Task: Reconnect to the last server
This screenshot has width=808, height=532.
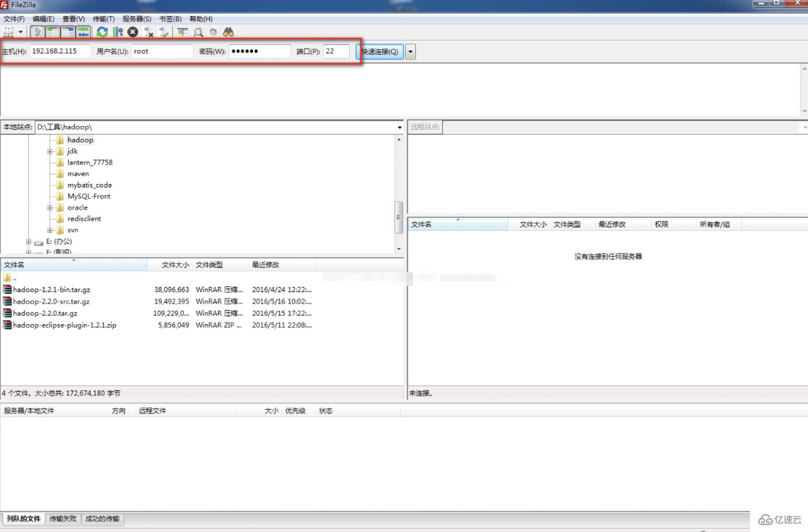Action: 164,32
